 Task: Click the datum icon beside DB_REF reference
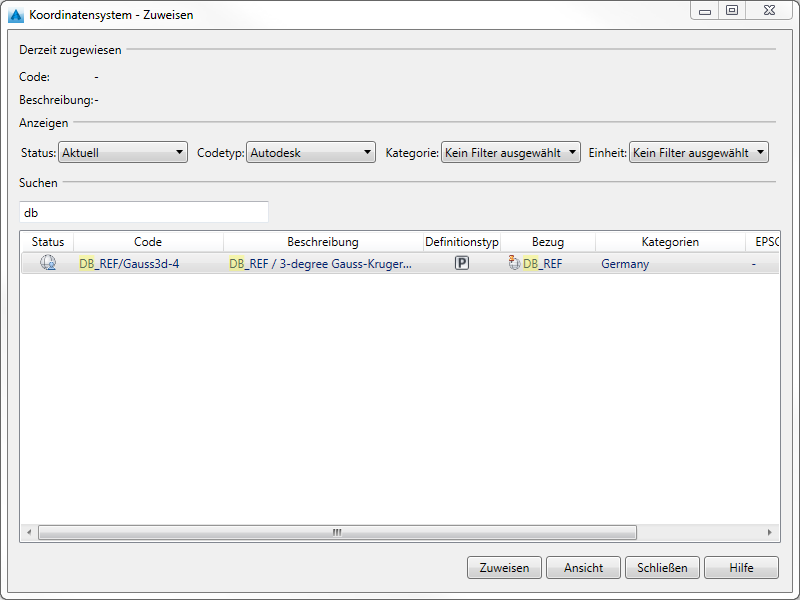pos(514,264)
